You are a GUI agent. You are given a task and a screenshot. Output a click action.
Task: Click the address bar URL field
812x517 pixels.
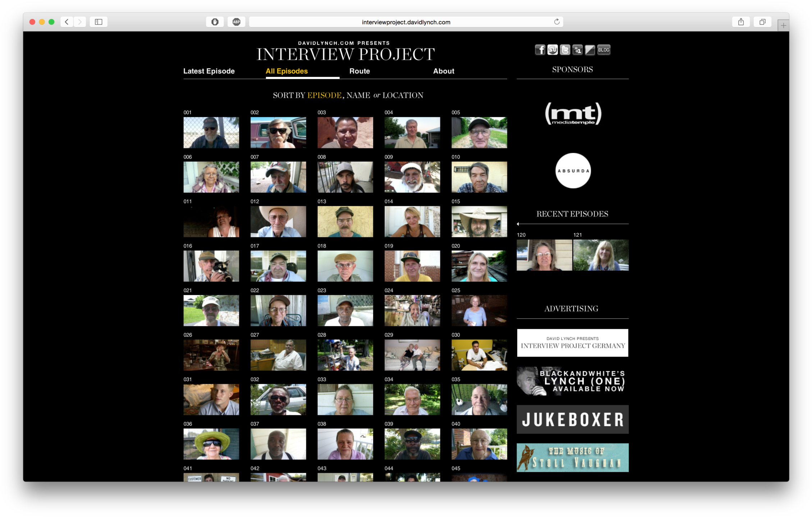pos(405,22)
